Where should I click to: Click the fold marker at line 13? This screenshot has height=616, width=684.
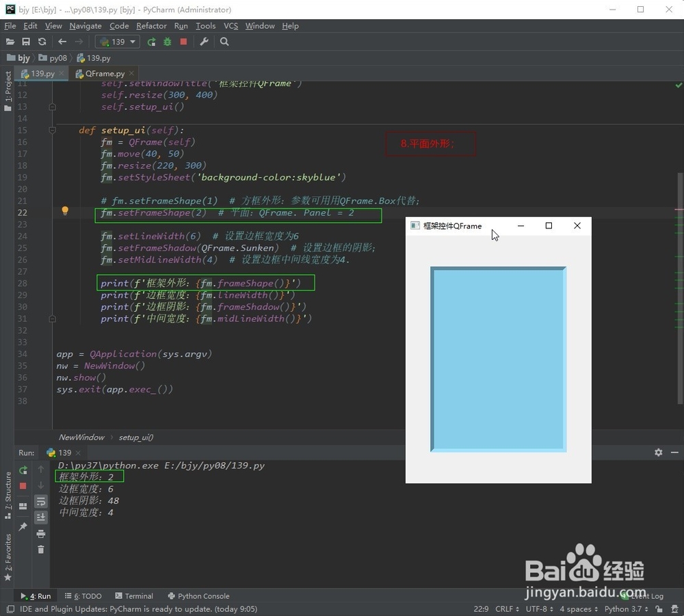tap(53, 107)
